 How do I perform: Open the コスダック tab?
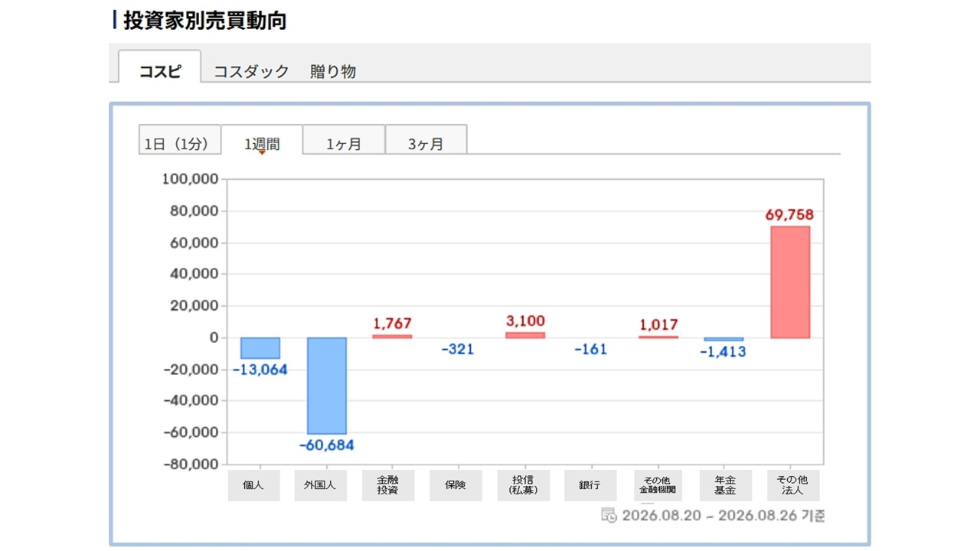point(251,71)
